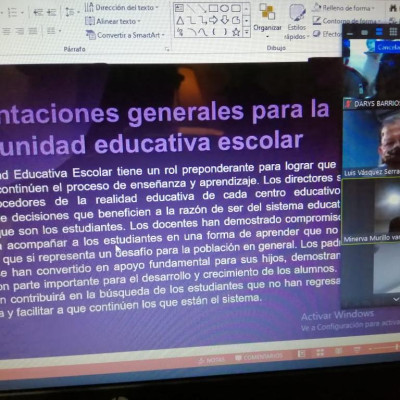Toggle the NOTAS pane in status bar
Viewport: 400px width, 400px height.
point(211,360)
